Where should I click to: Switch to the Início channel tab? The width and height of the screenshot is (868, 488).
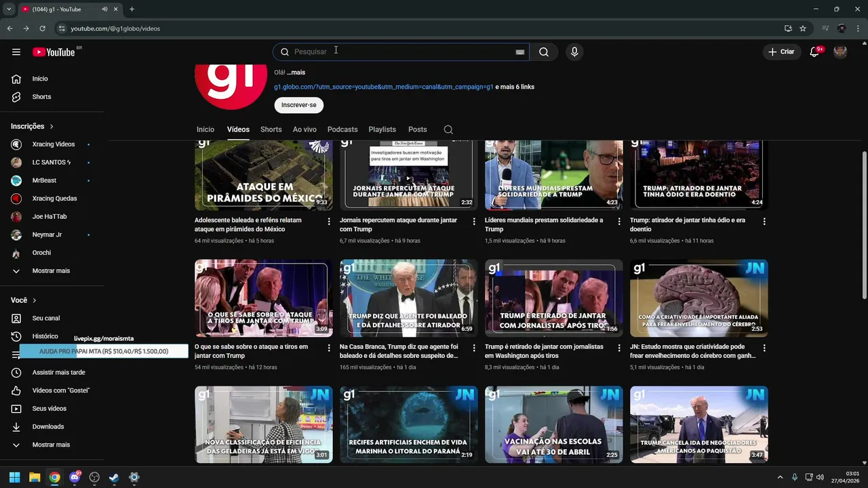pyautogui.click(x=205, y=129)
